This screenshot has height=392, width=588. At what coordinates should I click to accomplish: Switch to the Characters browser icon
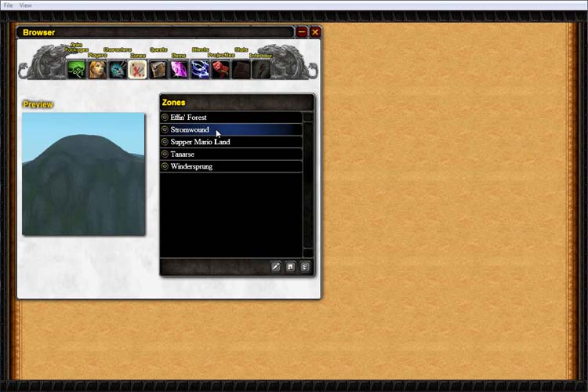118,70
